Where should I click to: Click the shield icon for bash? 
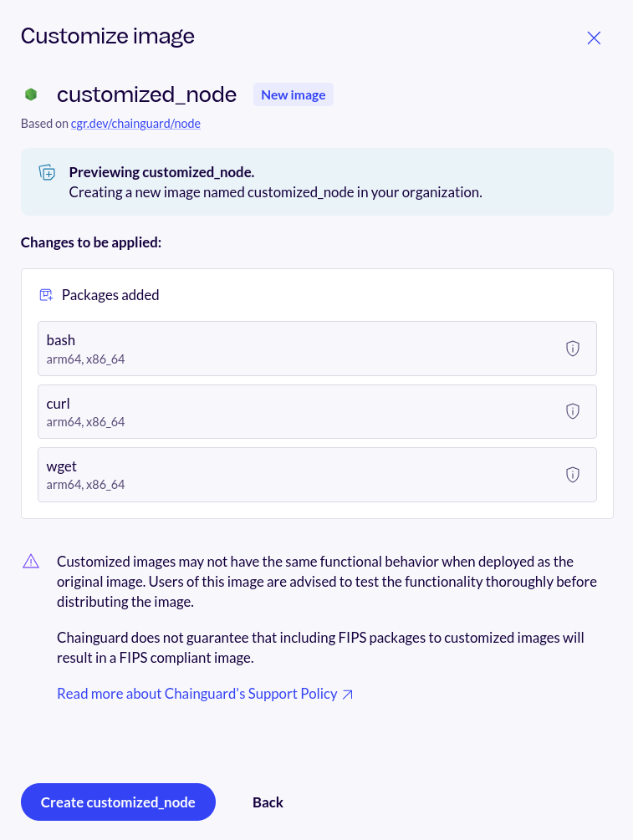(573, 349)
